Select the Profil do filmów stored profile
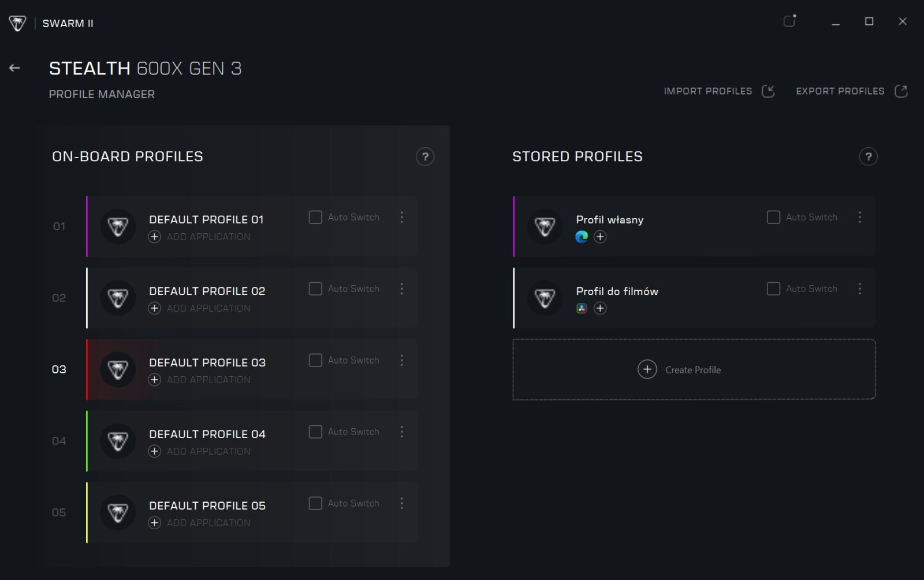Viewport: 924px width, 580px height. pos(617,291)
